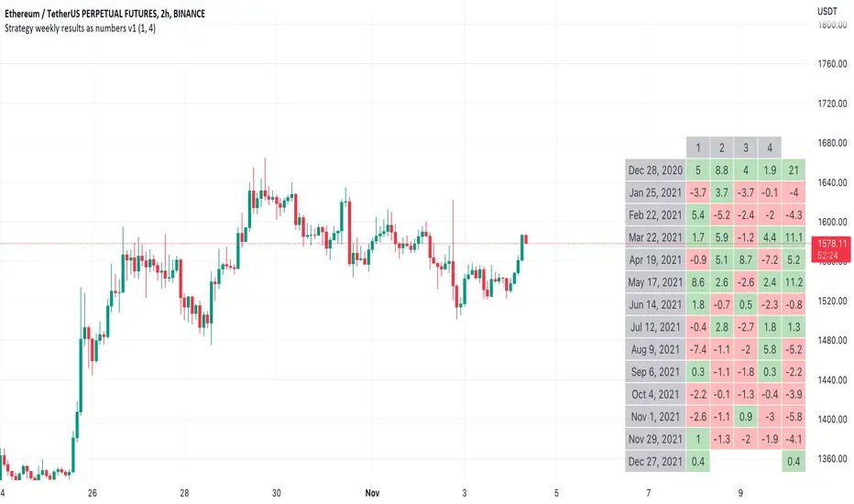Click the 26 date label on time axis
This screenshot has height=504, width=854.
coord(93,492)
